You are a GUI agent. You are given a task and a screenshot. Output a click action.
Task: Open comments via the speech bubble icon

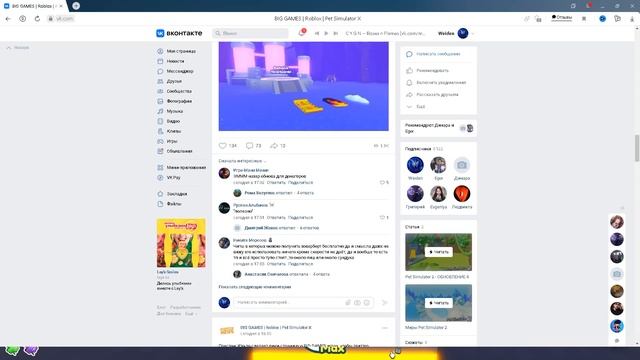tap(249, 145)
